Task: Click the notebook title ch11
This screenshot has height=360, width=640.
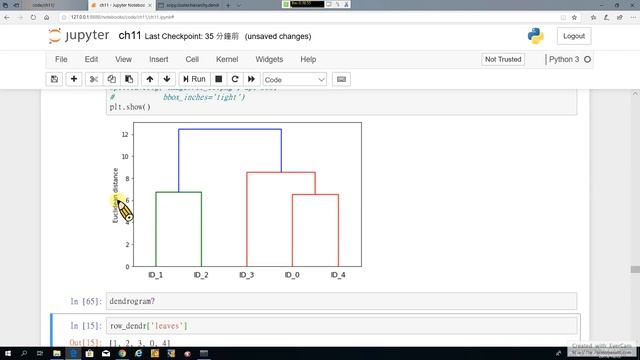Action: [x=130, y=36]
